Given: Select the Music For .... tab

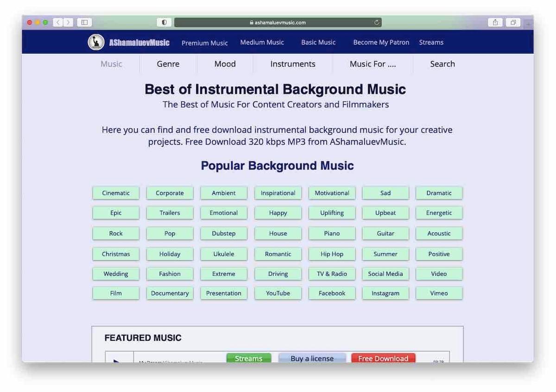Looking at the screenshot, I should click(x=373, y=64).
